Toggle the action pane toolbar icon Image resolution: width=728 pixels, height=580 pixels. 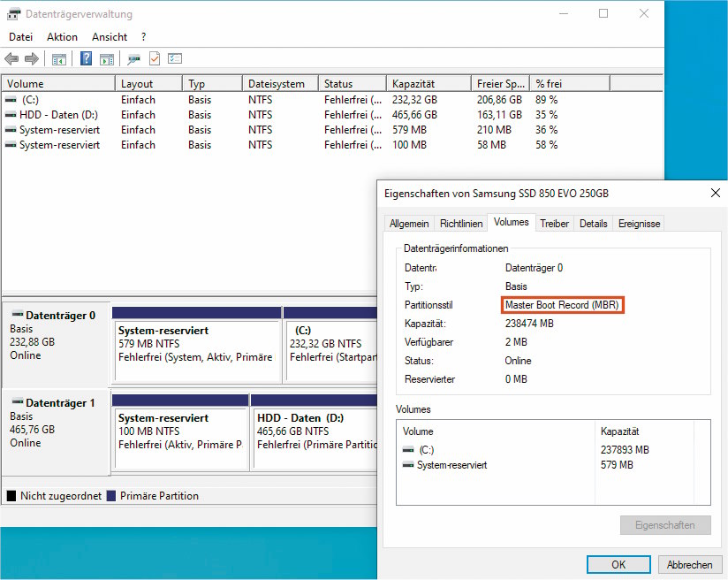click(107, 59)
